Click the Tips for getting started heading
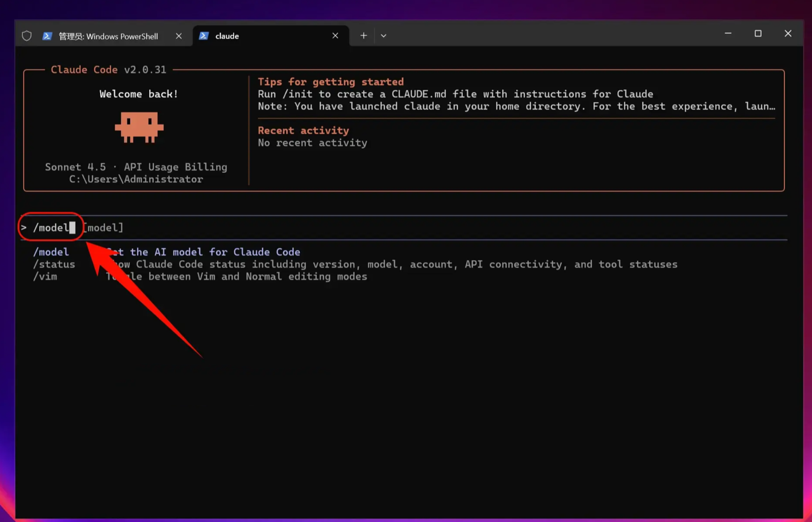Viewport: 812px width, 522px height. coord(331,82)
